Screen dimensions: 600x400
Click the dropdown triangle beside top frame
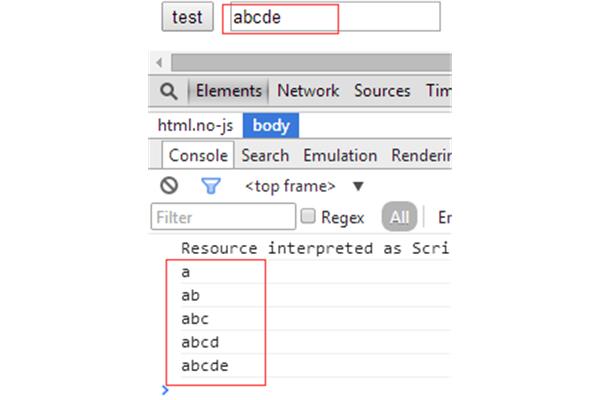tap(358, 186)
